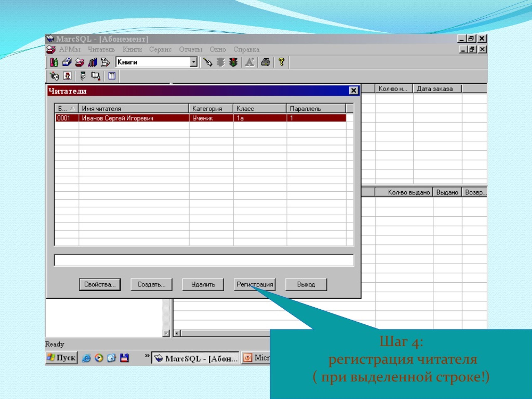This screenshot has height=399, width=532.
Task: Click the floppy disk quick launch icon
Action: [124, 358]
